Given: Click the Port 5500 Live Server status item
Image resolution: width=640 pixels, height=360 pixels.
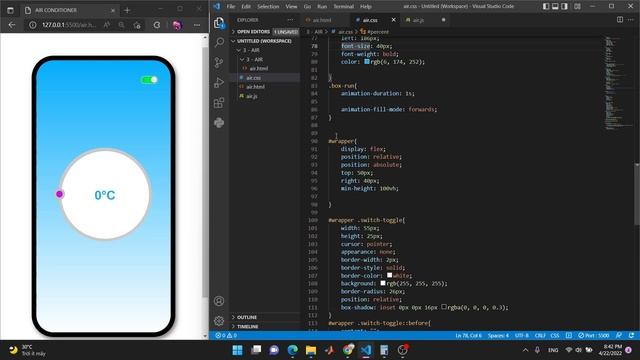Looking at the screenshot, I should [x=593, y=336].
